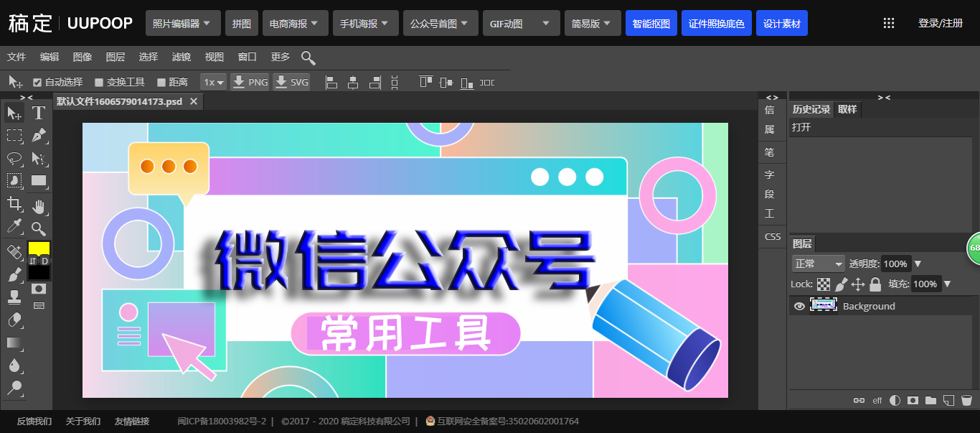980x433 pixels.
Task: Click 智能抠图 button
Action: coord(651,23)
